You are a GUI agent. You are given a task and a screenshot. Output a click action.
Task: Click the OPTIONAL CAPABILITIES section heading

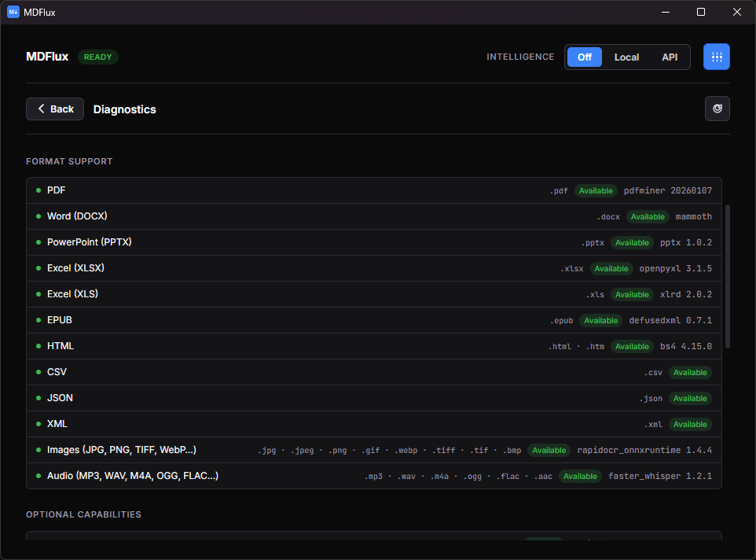tap(83, 514)
